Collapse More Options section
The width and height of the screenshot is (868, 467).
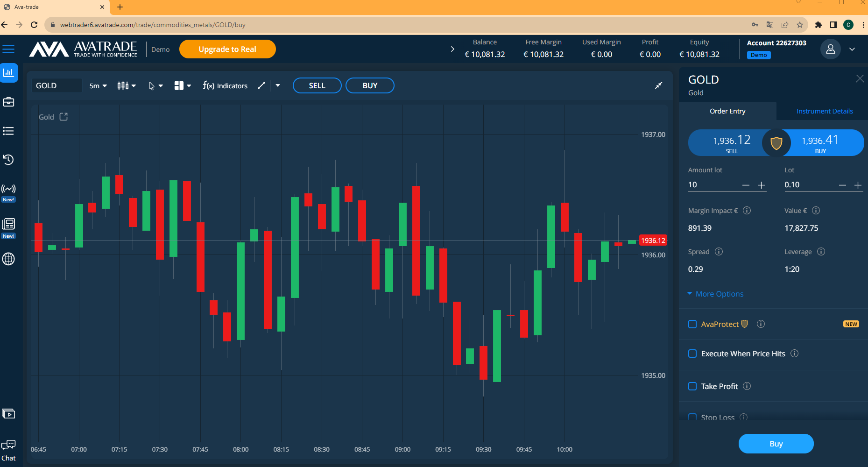pyautogui.click(x=715, y=294)
